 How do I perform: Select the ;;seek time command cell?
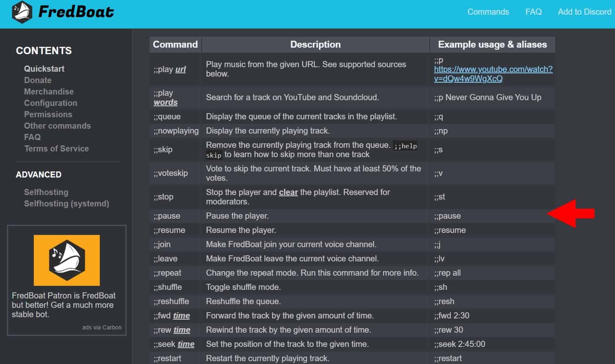click(176, 344)
